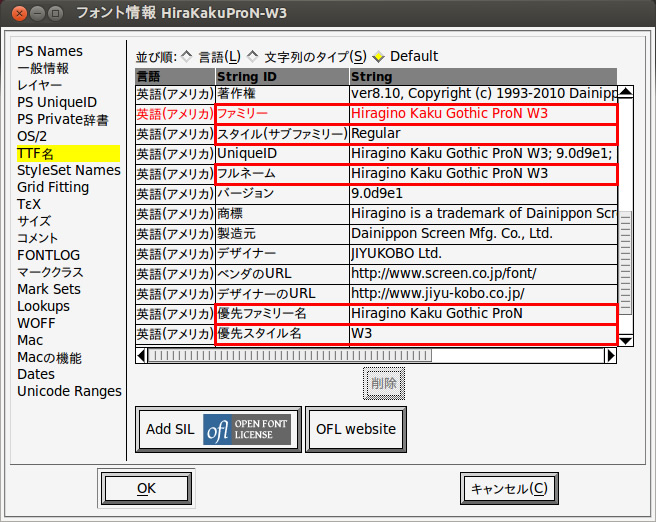
Task: Open the Unicode Ranges section
Action: click(69, 391)
